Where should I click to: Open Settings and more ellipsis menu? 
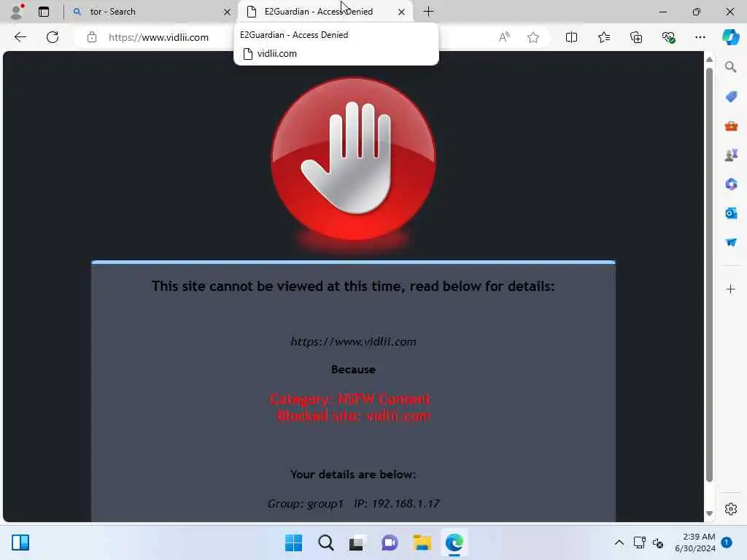700,37
